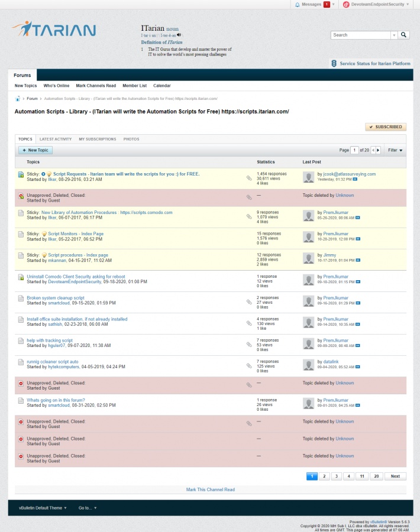Open Install office suite installation topic
Image resolution: width=420 pixels, height=532 pixels.
click(77, 319)
